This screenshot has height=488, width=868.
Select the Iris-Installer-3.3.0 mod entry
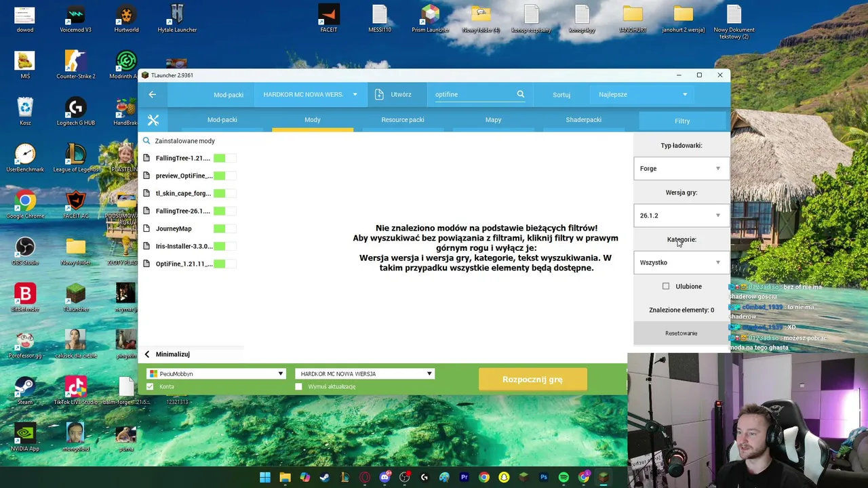(x=184, y=246)
